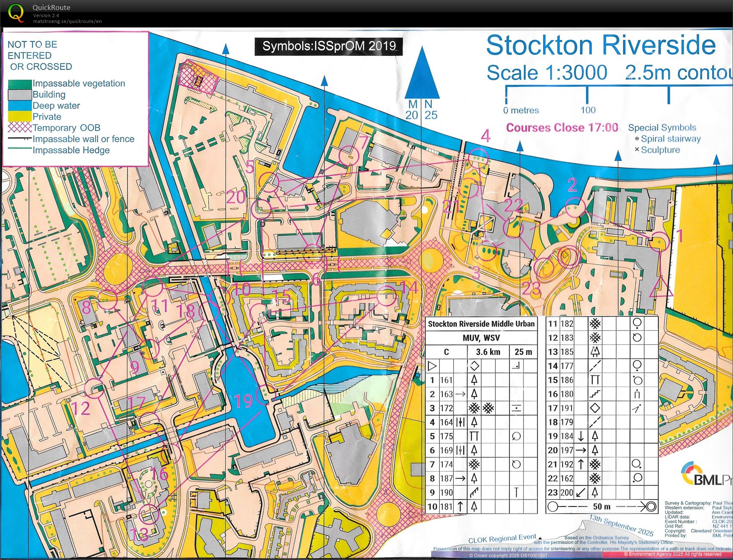Image resolution: width=733 pixels, height=560 pixels.
Task: Click the 'MN 20 25' declination label
Action: 422,110
